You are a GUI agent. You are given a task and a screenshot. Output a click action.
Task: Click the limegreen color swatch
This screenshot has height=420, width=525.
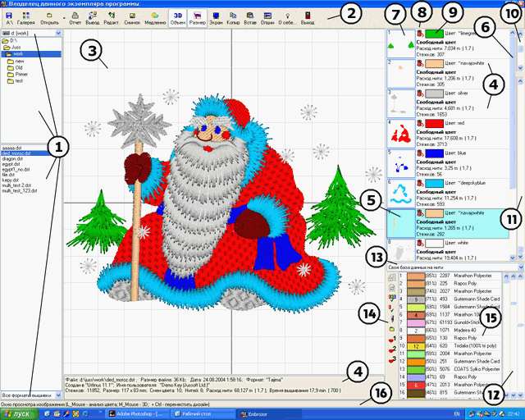[x=434, y=34]
